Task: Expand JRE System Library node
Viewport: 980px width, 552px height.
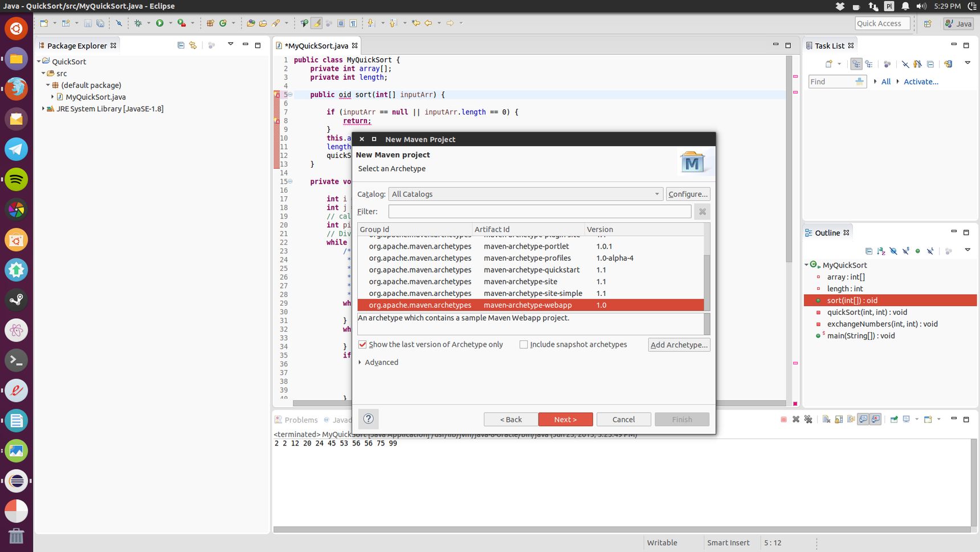Action: [43, 108]
